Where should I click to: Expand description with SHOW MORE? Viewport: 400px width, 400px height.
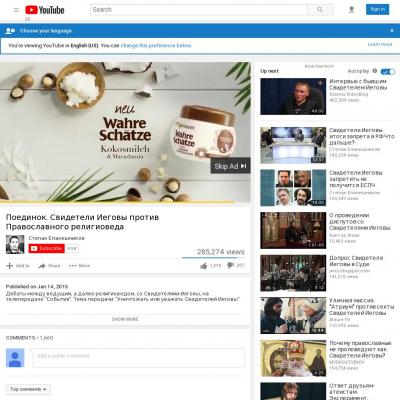(125, 319)
